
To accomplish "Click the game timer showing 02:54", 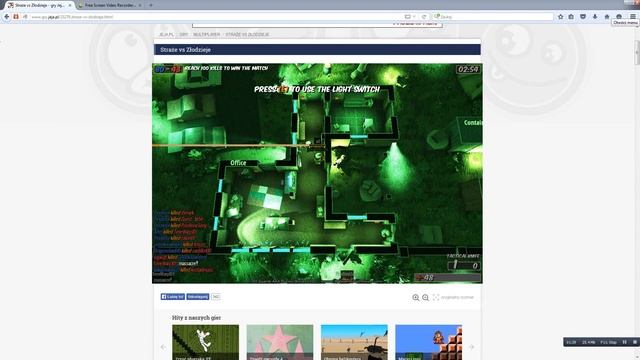I will tap(468, 69).
